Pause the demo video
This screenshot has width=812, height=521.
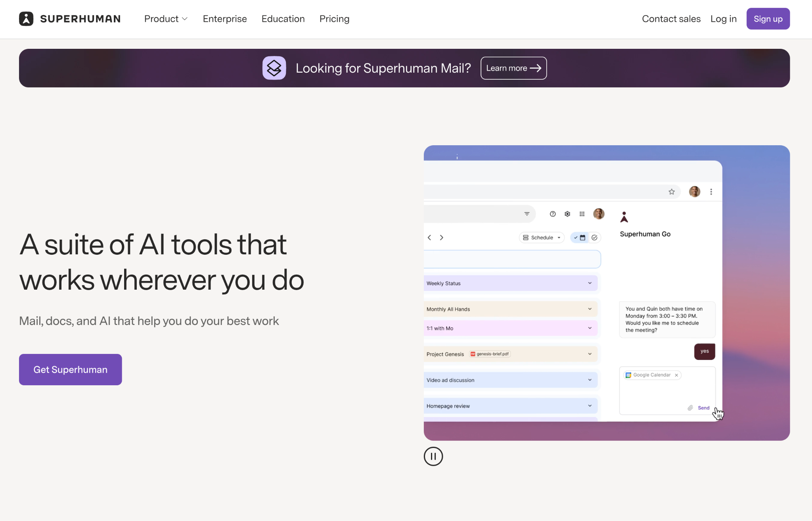tap(433, 456)
